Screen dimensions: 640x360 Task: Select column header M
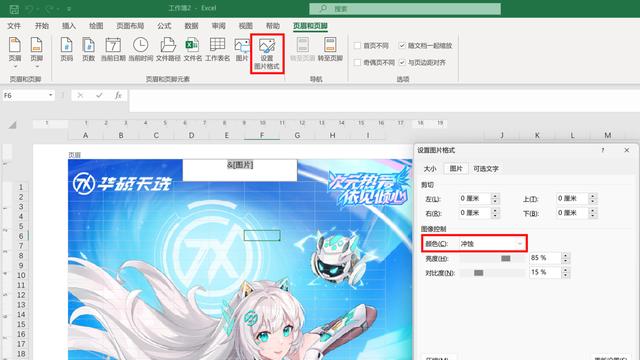(608, 135)
